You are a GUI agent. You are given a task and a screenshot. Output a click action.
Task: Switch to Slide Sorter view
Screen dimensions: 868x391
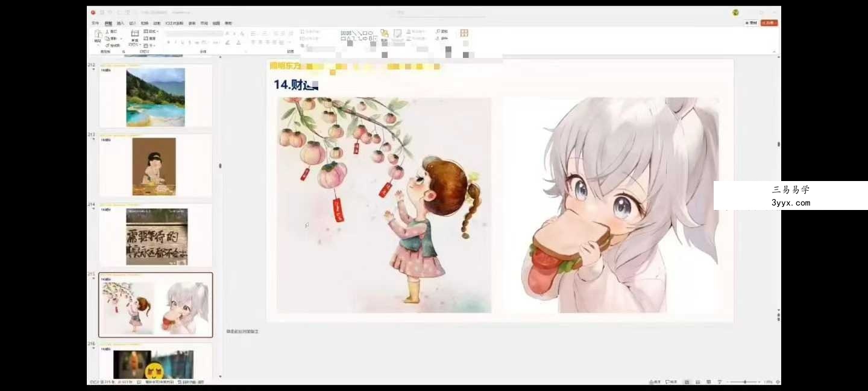point(697,382)
